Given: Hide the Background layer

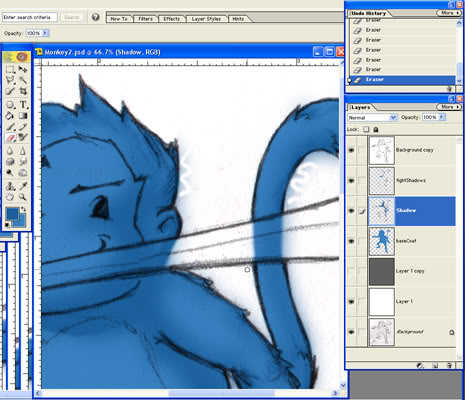Looking at the screenshot, I should click(x=351, y=332).
